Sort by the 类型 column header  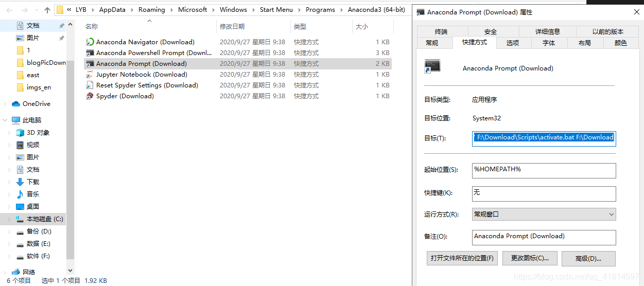pyautogui.click(x=321, y=26)
